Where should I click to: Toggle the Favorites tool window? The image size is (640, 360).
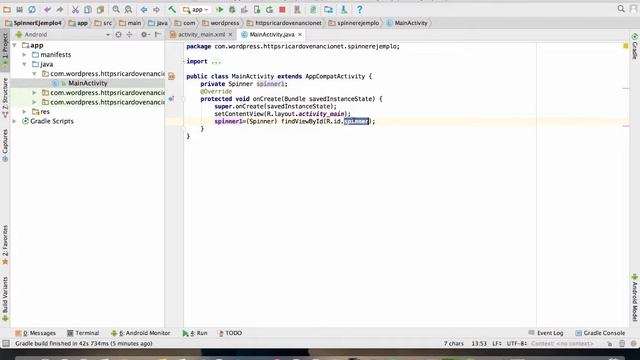point(5,245)
